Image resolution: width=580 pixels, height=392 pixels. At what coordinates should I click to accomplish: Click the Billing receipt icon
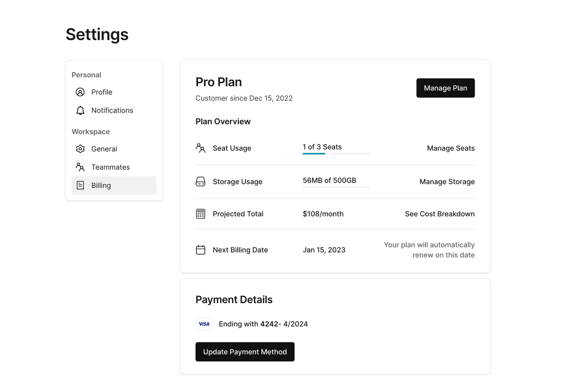click(80, 185)
